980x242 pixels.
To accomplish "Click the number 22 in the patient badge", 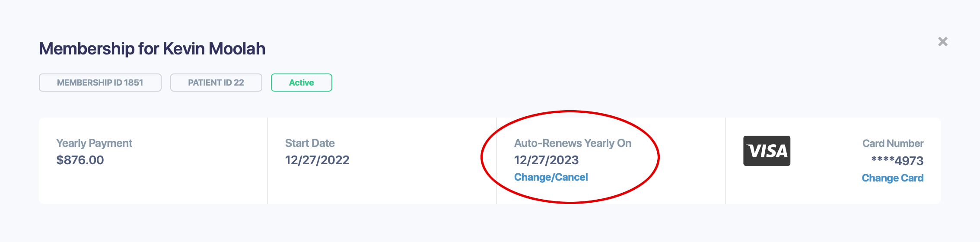I will tap(239, 83).
